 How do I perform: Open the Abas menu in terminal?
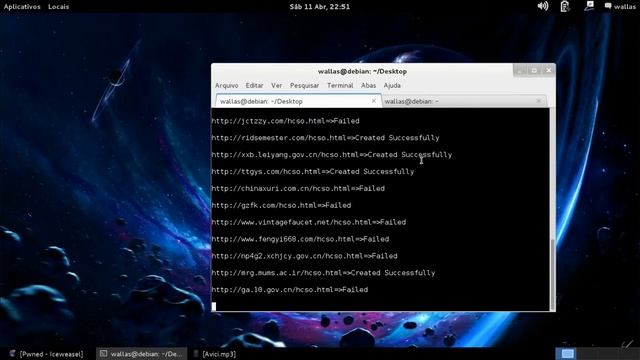tap(368, 85)
